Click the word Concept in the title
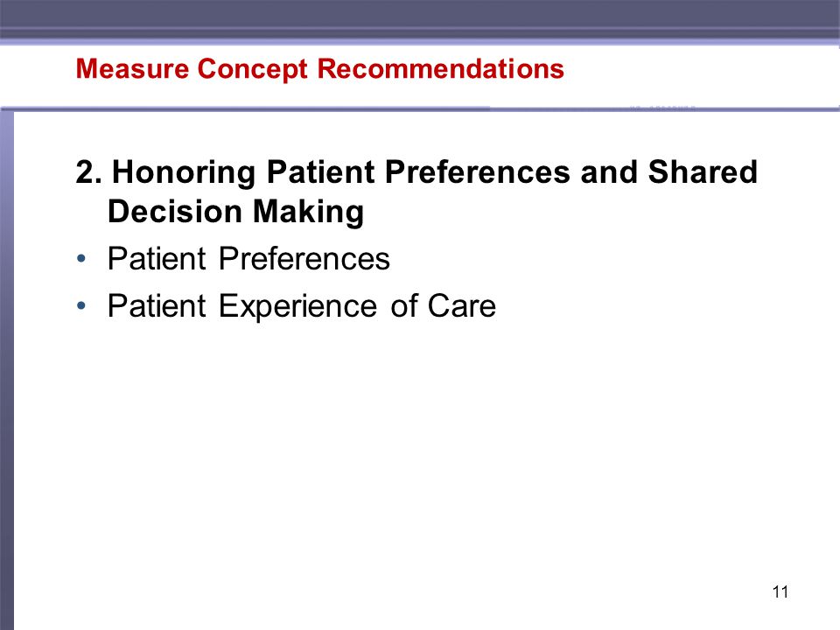840x630 pixels. coord(252,70)
